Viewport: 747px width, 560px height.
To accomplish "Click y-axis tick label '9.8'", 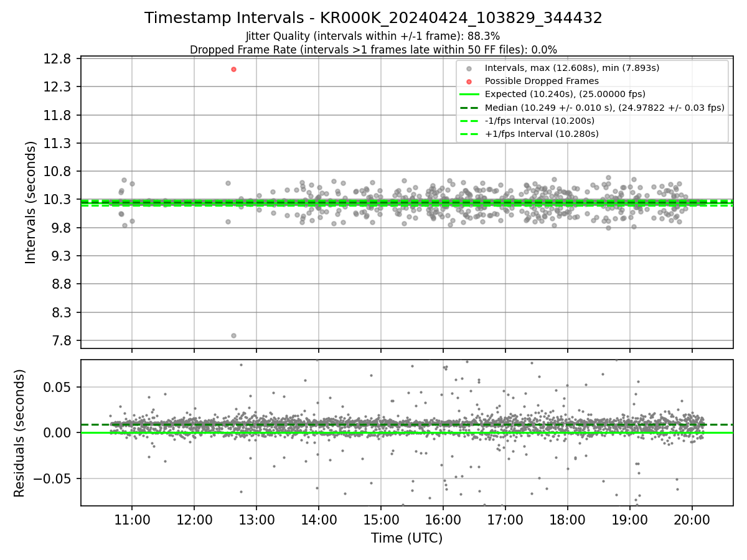I will tap(62, 228).
